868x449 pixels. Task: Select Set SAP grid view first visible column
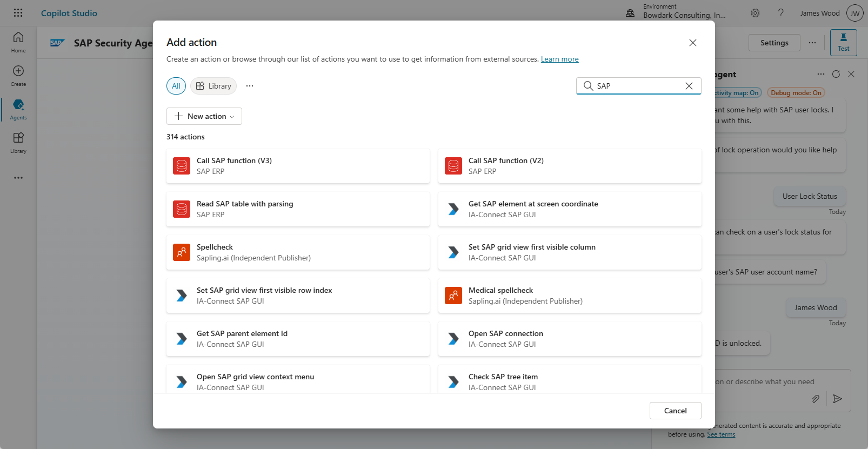pyautogui.click(x=570, y=252)
